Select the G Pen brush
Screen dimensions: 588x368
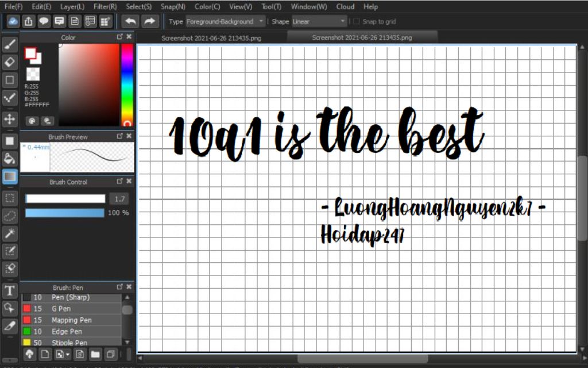(72, 309)
